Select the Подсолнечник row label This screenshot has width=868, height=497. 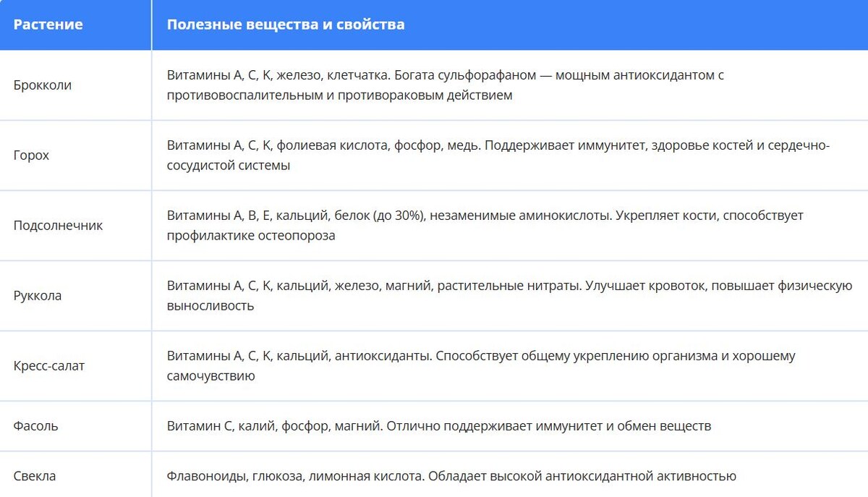click(x=58, y=226)
